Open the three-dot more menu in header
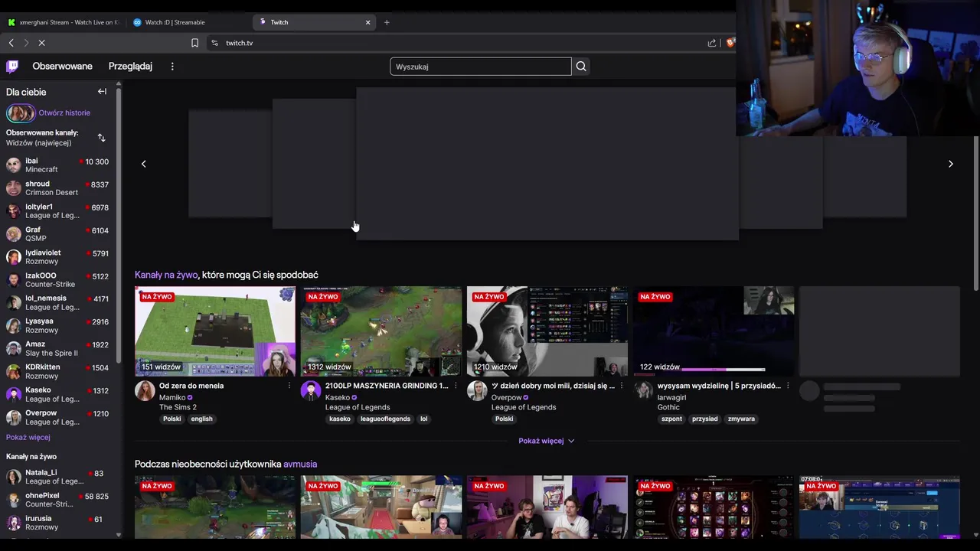The width and height of the screenshot is (980, 551). 172,67
